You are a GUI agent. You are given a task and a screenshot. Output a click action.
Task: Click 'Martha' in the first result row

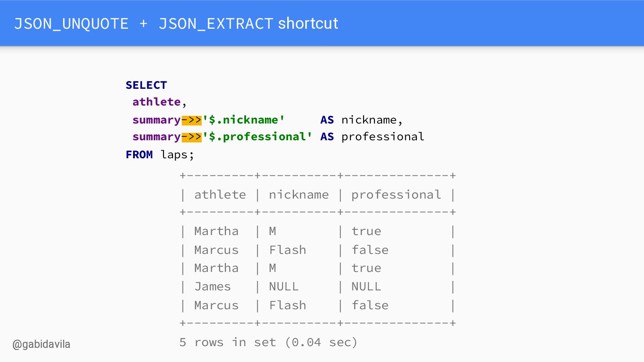216,231
